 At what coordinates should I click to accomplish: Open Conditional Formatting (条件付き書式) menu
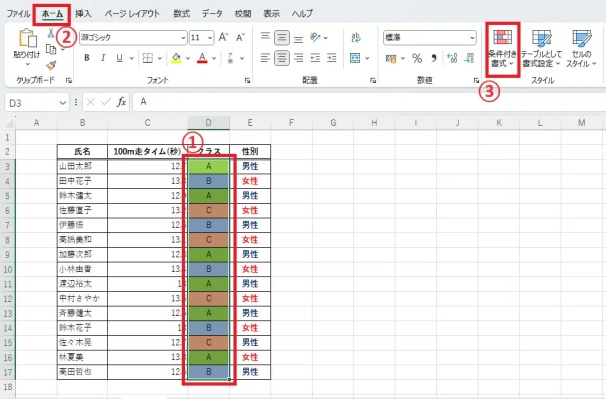click(502, 48)
